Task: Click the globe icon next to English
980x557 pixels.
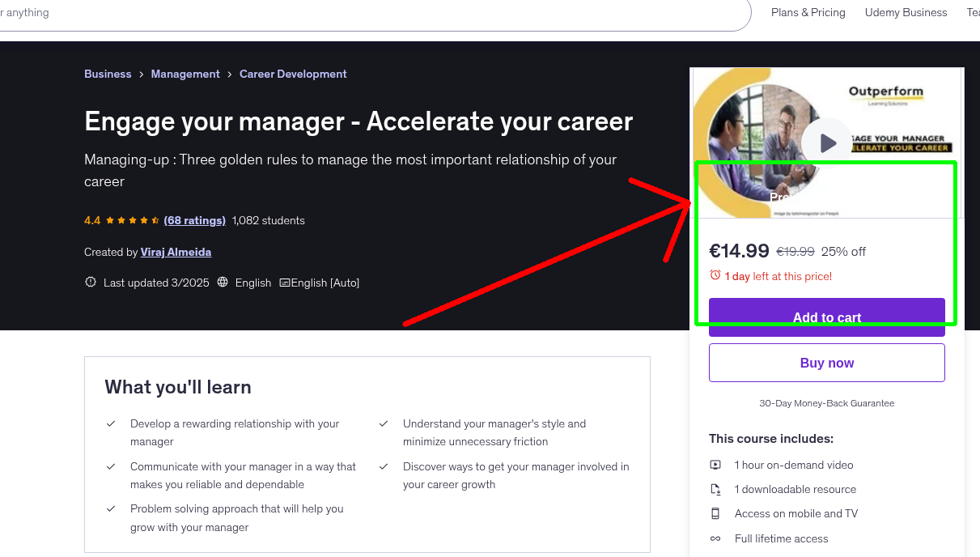Action: pyautogui.click(x=223, y=282)
